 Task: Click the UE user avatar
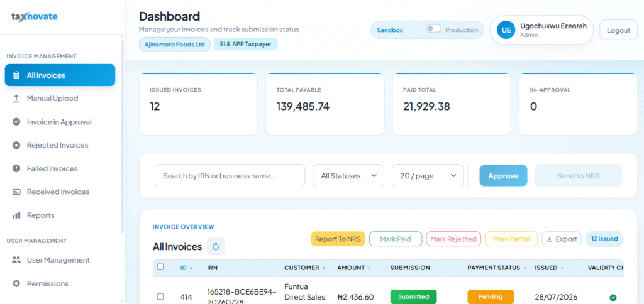[x=506, y=30]
